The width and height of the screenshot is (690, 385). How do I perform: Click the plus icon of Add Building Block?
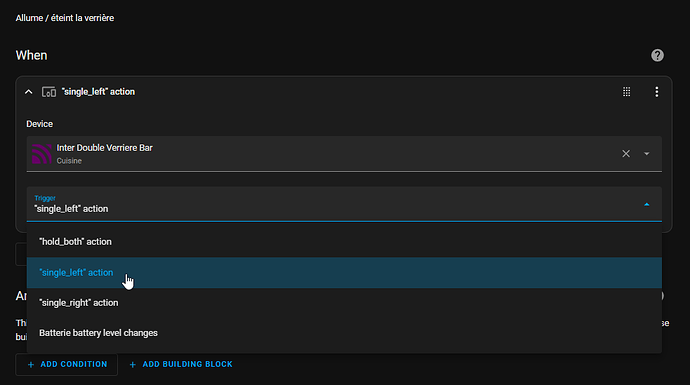(132, 364)
